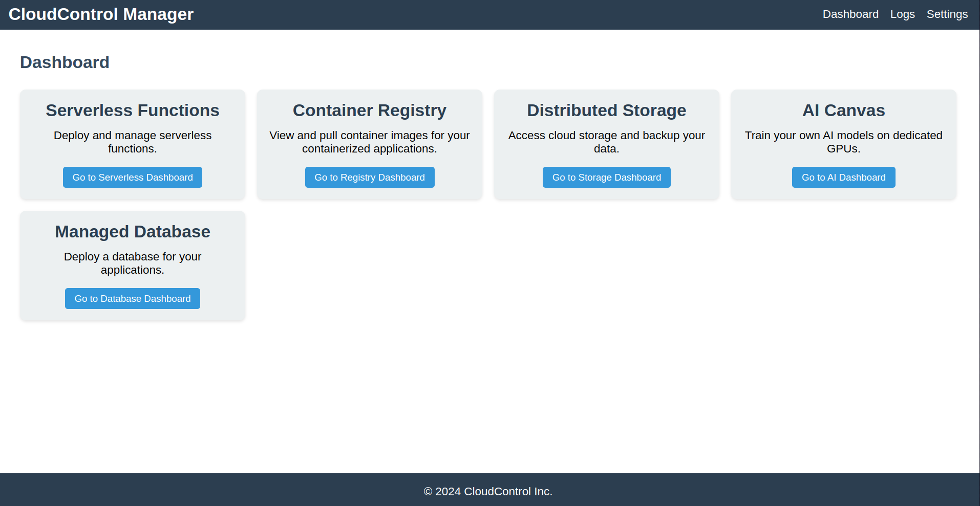980x506 pixels.
Task: Click the AI Canvas card heading
Action: point(843,111)
